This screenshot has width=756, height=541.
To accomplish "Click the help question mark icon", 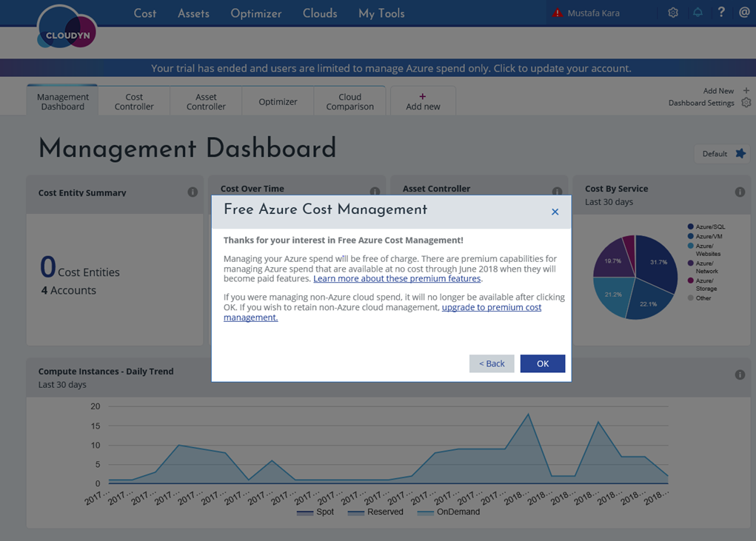I will coord(721,13).
